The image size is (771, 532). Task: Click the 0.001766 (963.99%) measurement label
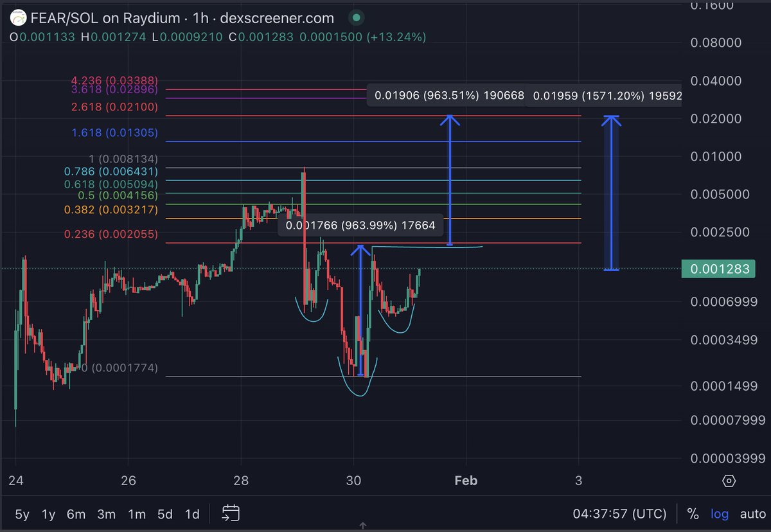click(360, 226)
